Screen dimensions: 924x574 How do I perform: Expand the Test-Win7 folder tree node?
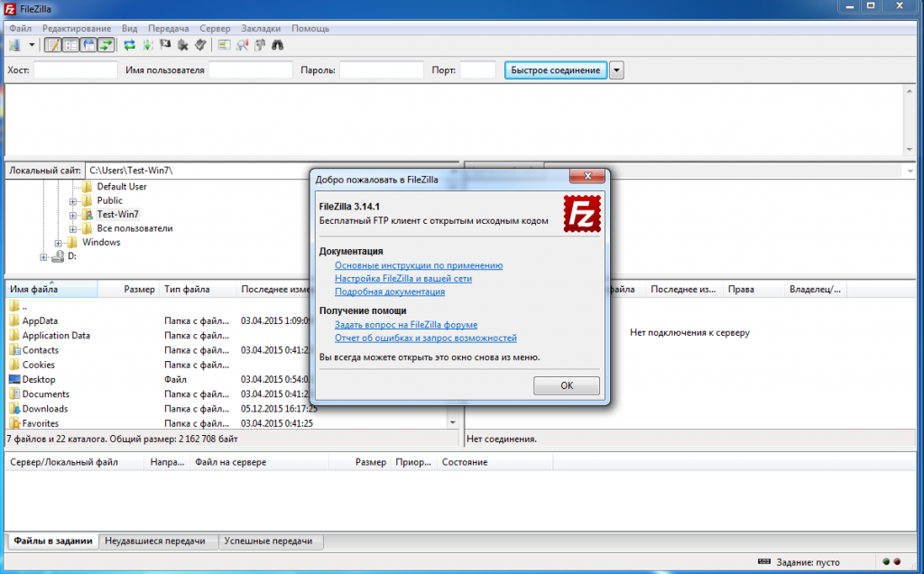click(73, 215)
